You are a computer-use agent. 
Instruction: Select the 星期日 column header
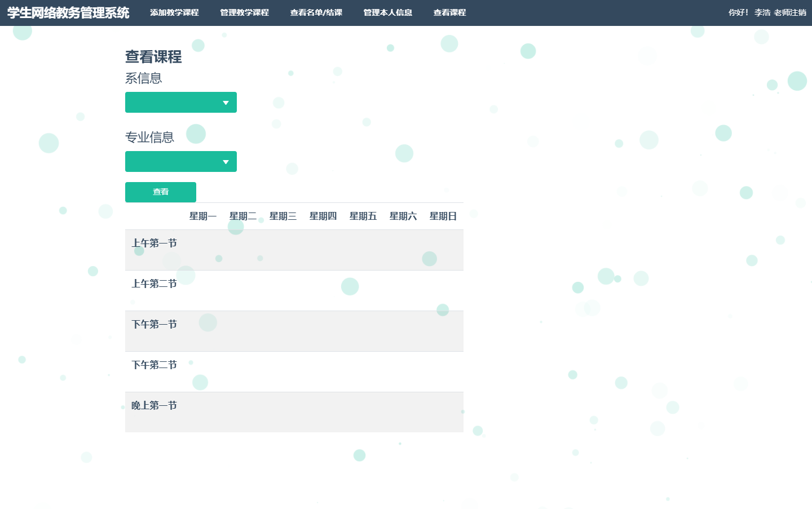pyautogui.click(x=443, y=216)
